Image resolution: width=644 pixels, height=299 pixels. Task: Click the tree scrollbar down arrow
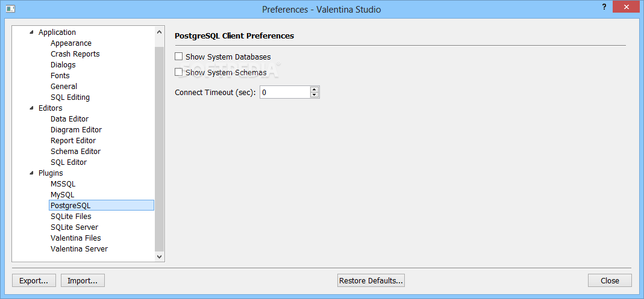coord(160,257)
